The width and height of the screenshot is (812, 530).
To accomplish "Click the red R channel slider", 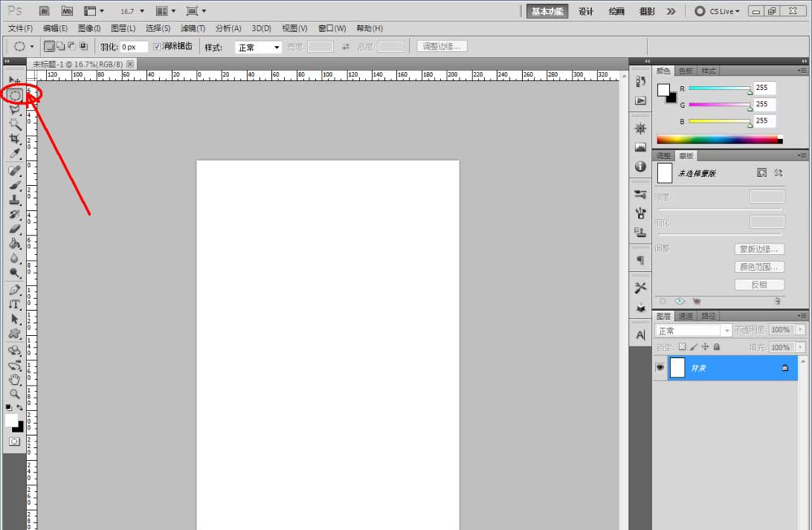I will coord(719,88).
